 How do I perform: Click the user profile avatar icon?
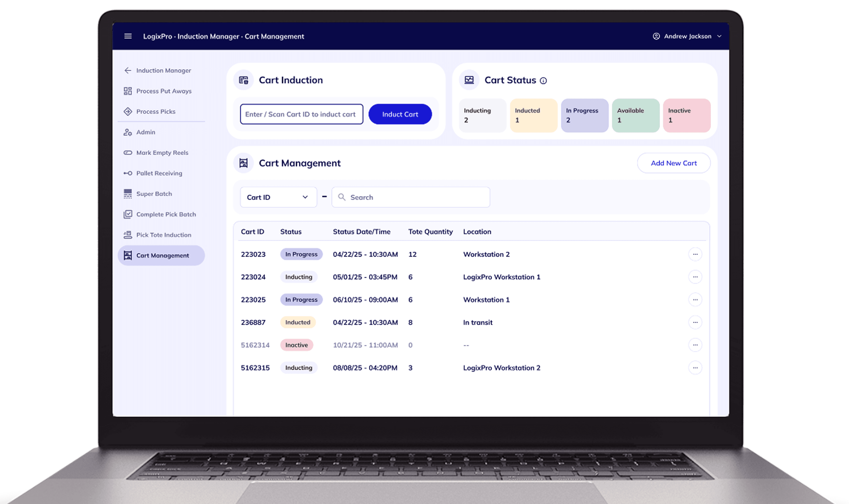(x=656, y=36)
